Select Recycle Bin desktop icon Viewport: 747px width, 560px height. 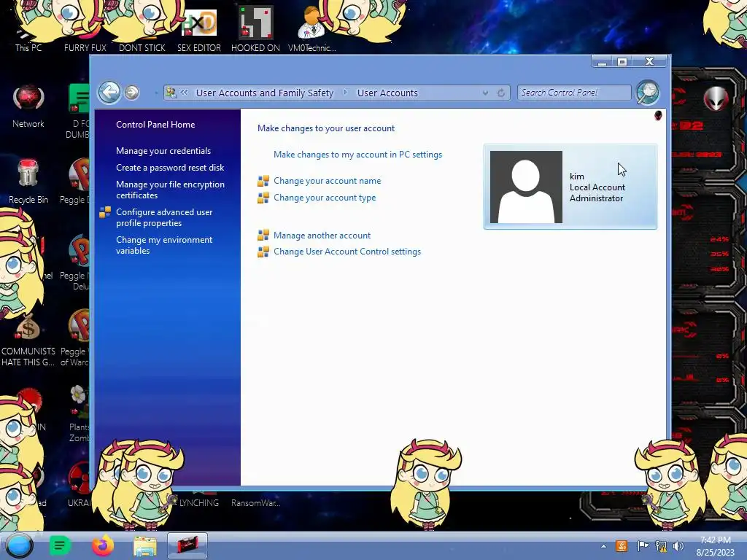(x=28, y=181)
